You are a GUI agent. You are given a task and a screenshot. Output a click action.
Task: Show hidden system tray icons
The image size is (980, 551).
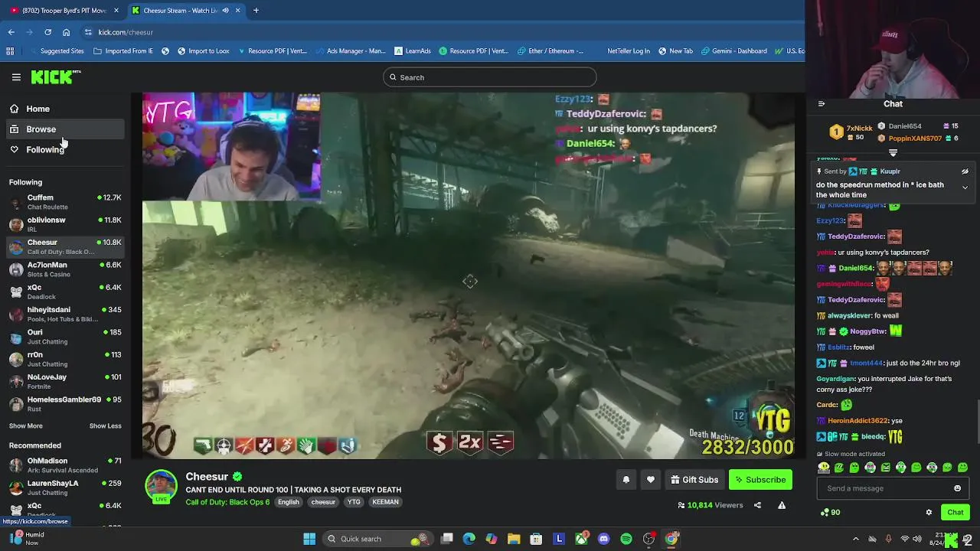856,539
